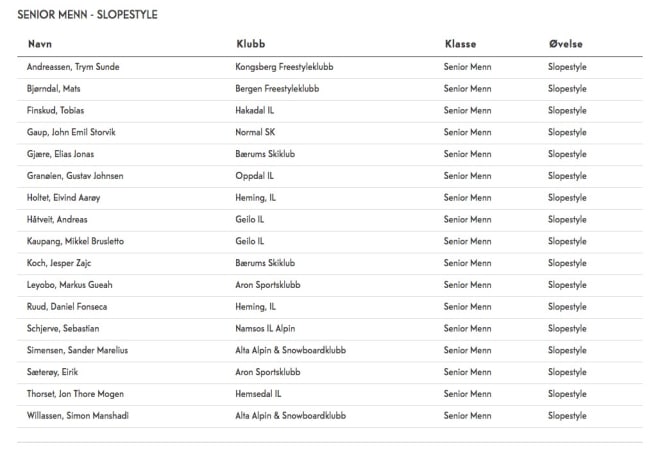Image resolution: width=660 pixels, height=463 pixels.
Task: Click Namsos IL Alpin club cell
Action: pyautogui.click(x=265, y=329)
